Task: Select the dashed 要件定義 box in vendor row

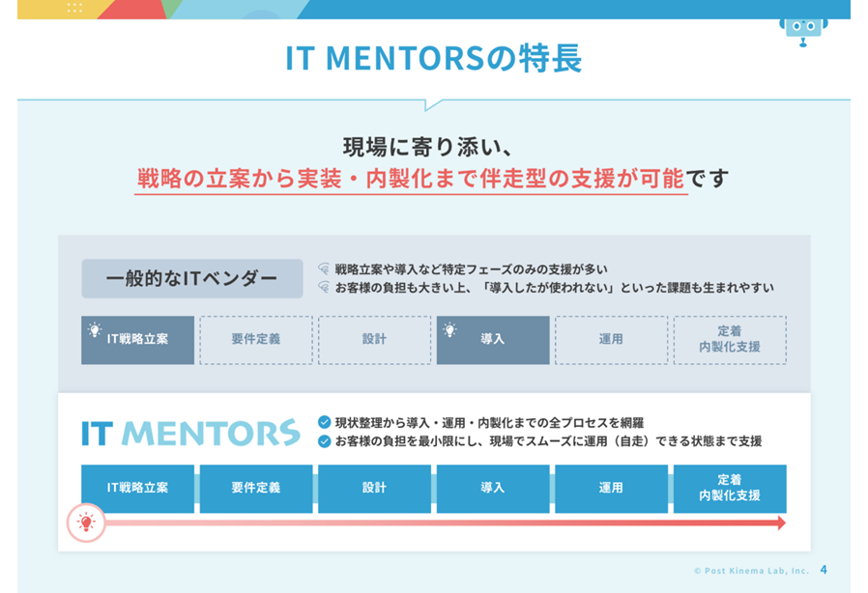Action: click(256, 340)
